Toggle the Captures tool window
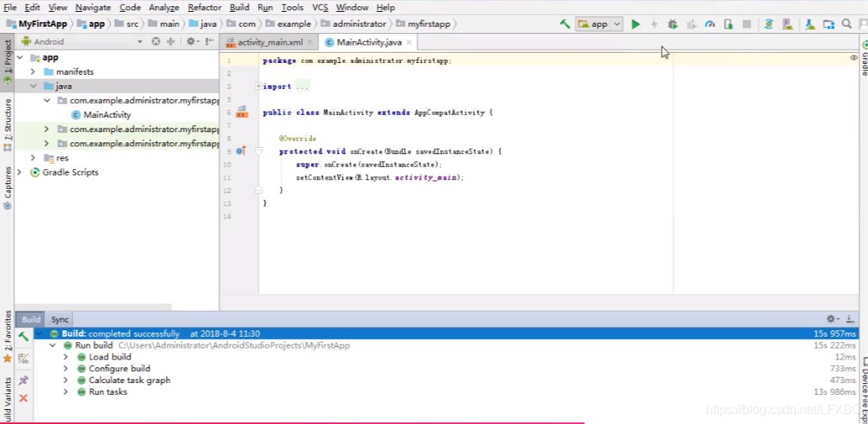 (x=7, y=188)
